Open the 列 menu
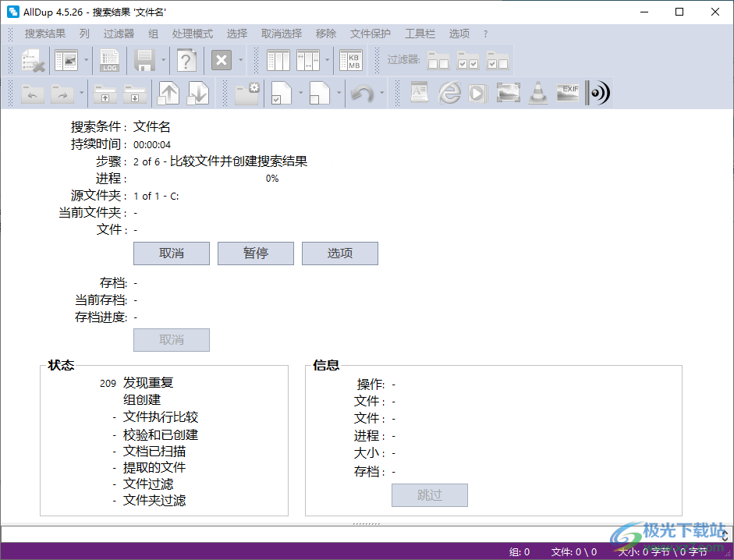This screenshot has width=734, height=560. [x=84, y=34]
